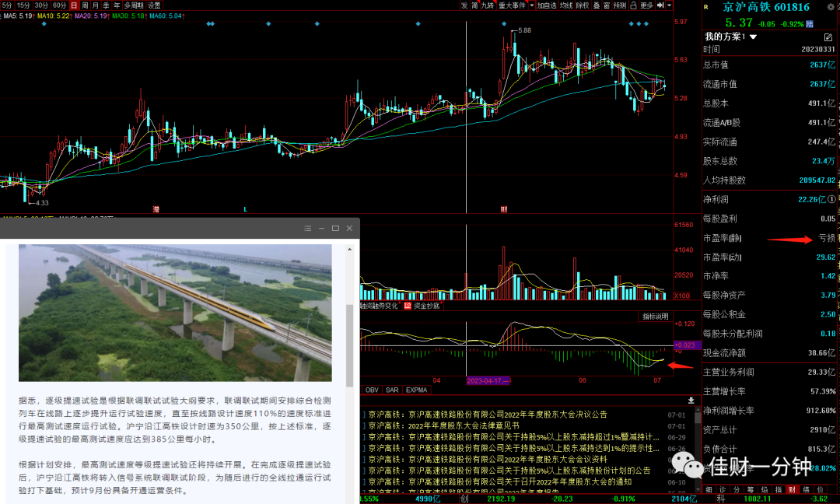Click 加自选 to add to watchlist
This screenshot has height=504, width=840.
[x=547, y=5]
